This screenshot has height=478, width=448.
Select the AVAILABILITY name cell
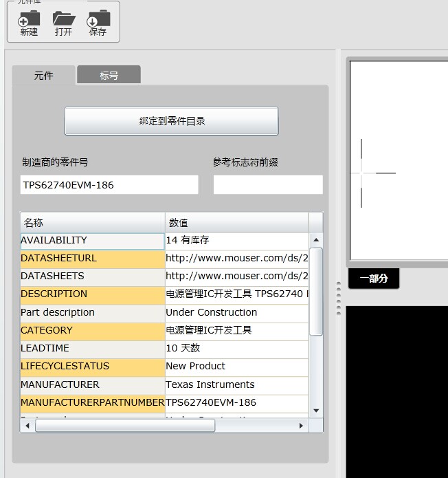[93, 241]
